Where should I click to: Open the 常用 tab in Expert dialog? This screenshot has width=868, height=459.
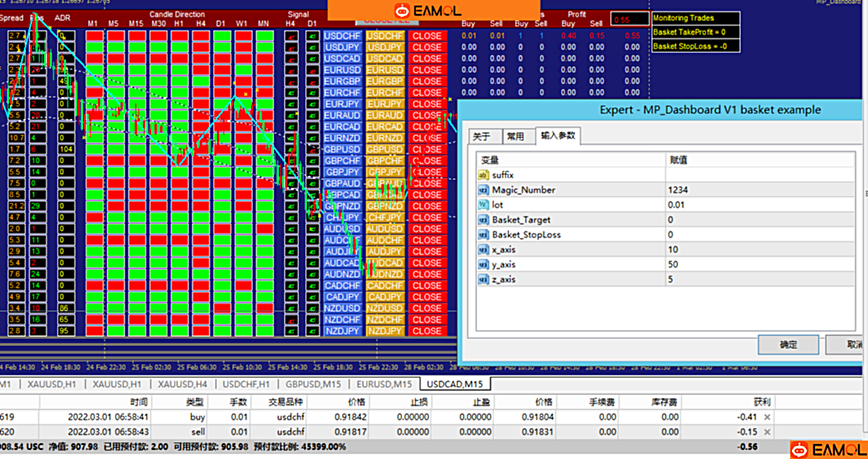point(516,136)
